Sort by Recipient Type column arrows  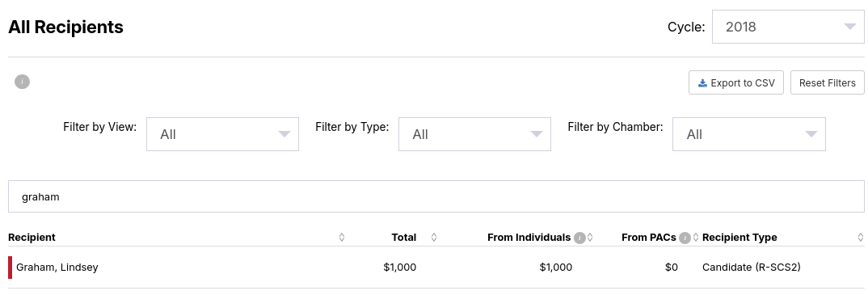coord(860,238)
